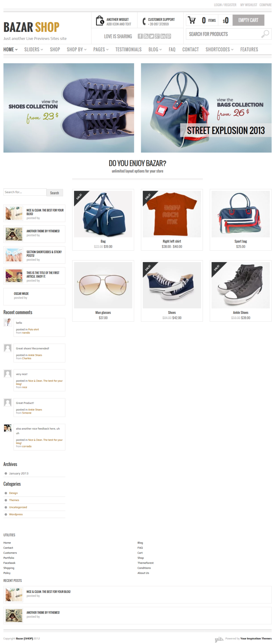The image size is (276, 644).
Task: Click the sidebar Search button
Action: (55, 193)
